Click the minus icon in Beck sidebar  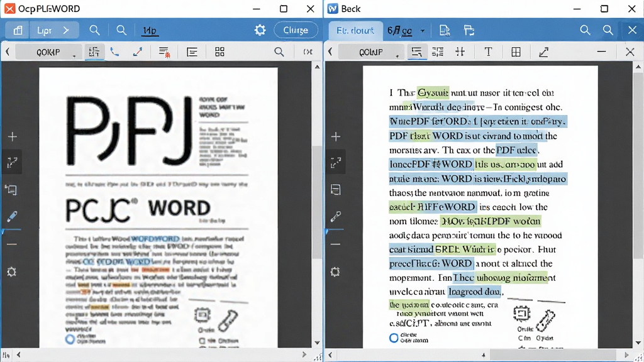[x=335, y=244]
